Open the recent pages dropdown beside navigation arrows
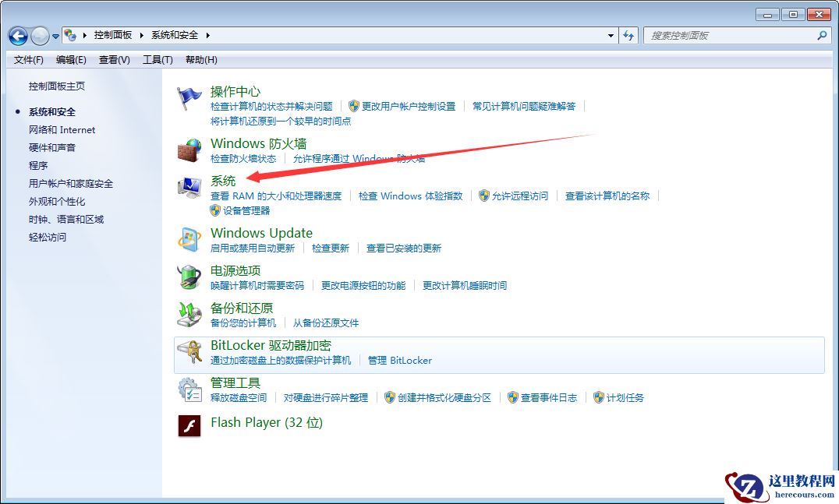The width and height of the screenshot is (839, 504). 55,35
